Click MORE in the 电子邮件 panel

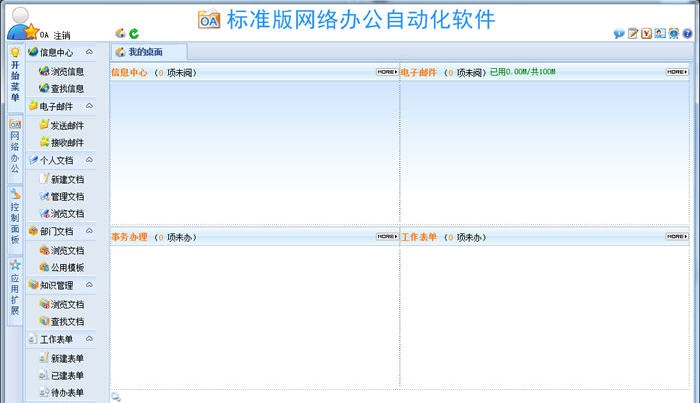[677, 72]
